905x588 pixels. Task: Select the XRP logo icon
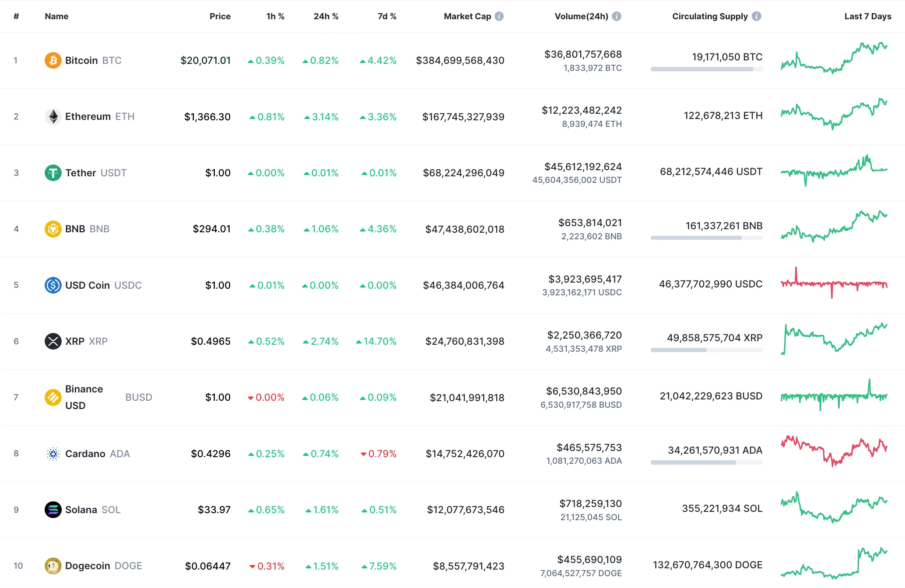53,341
